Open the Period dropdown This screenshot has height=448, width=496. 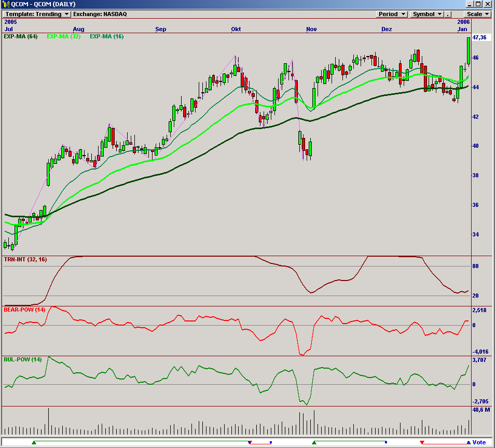pyautogui.click(x=392, y=14)
